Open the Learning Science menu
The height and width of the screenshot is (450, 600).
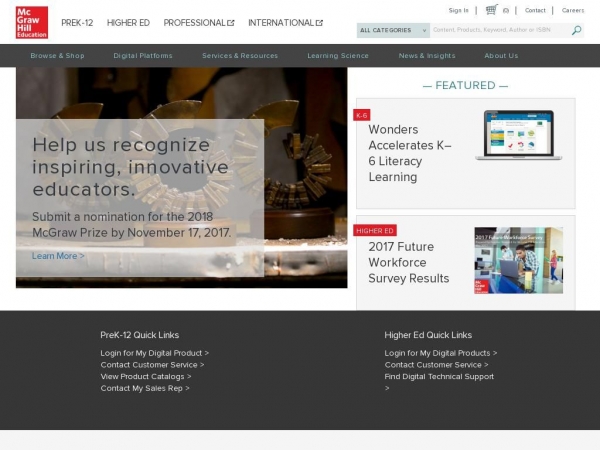[338, 55]
